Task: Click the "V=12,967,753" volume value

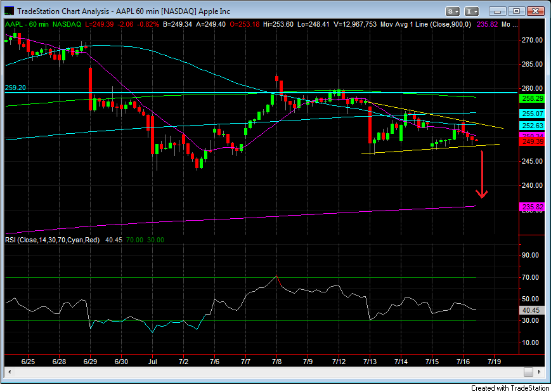Action: coord(354,24)
